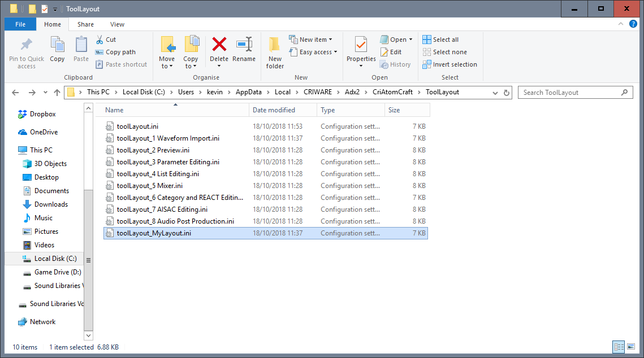Open Dropbox in the navigation pane
The width and height of the screenshot is (644, 358).
37,114
